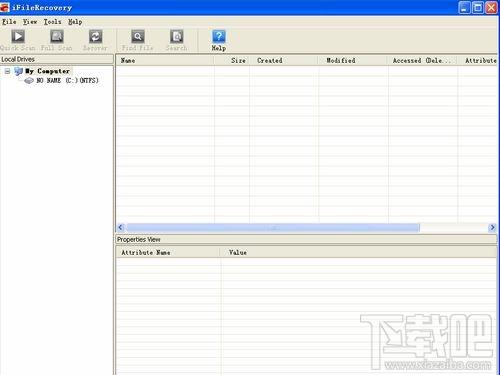This screenshot has height=375, width=500.
Task: Open the File menu
Action: [x=9, y=22]
